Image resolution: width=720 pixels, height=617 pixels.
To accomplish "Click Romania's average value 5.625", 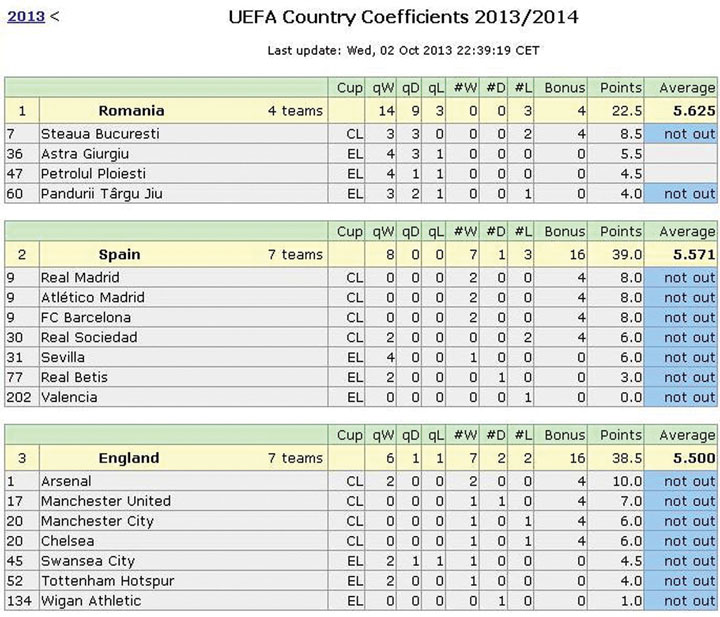I will [x=694, y=111].
